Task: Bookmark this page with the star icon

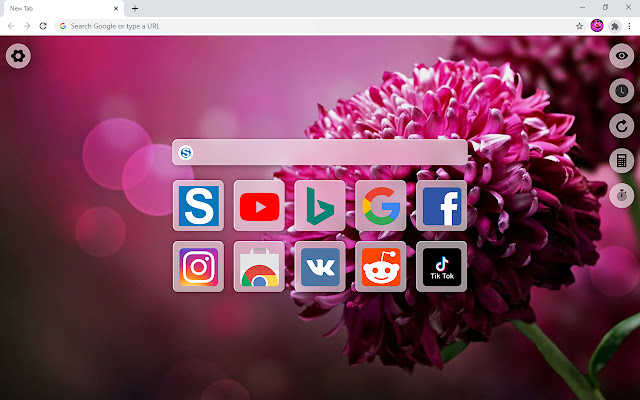Action: click(579, 26)
